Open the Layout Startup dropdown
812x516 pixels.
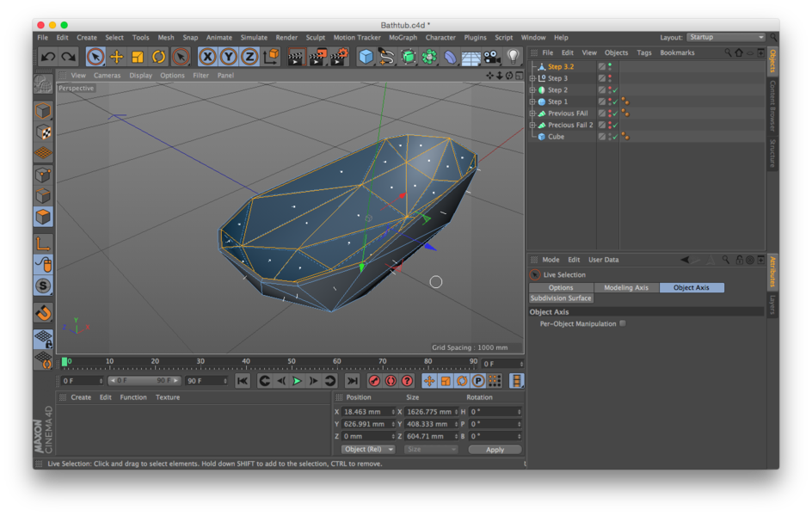click(726, 37)
